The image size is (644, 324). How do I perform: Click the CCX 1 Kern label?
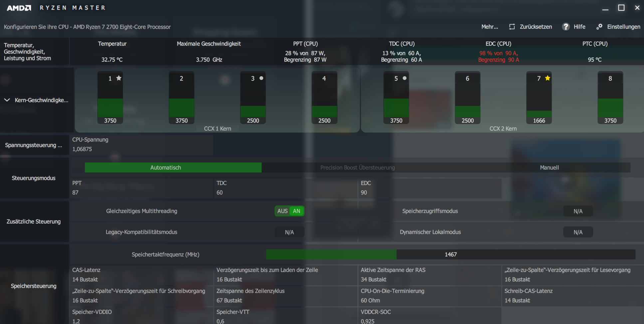coord(217,129)
